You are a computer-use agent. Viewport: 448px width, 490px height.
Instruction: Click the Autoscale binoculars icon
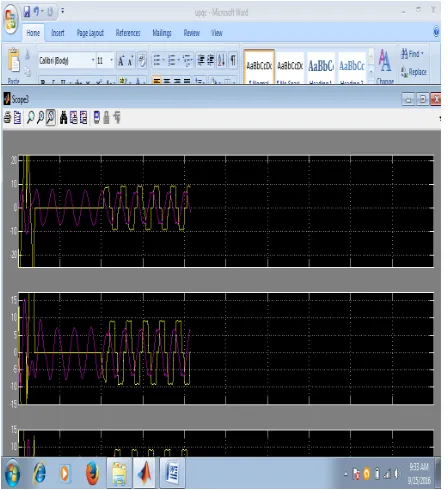coord(63,118)
